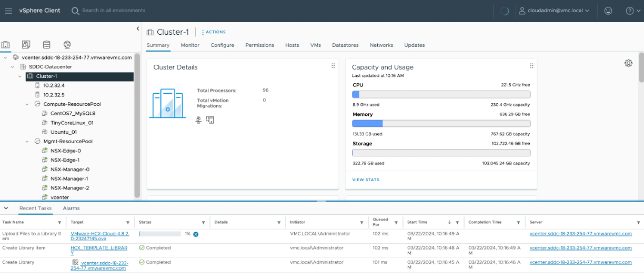Click the Cluster-1 title cluster icon
644x278 pixels.
pos(150,32)
